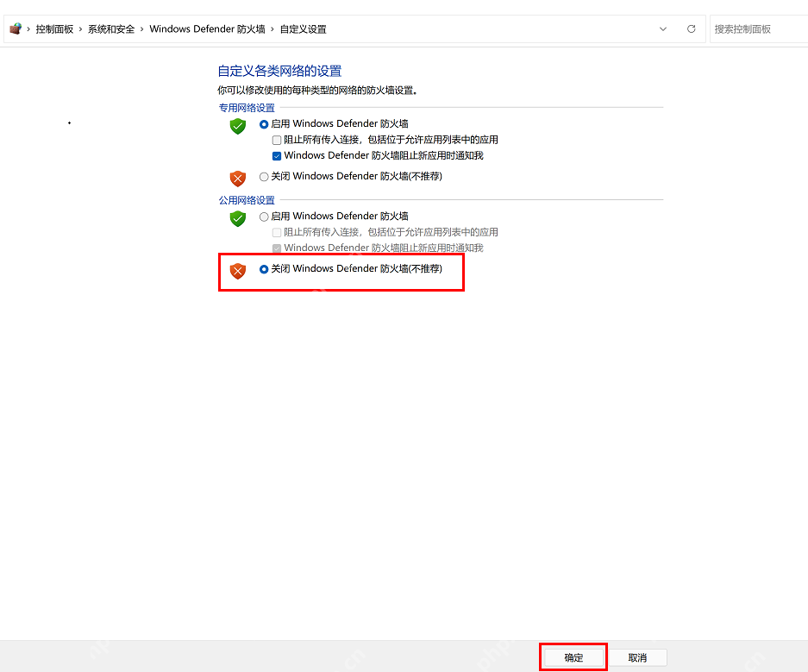808x672 pixels.
Task: Click 自定义设置 breadcrumb
Action: 303,29
